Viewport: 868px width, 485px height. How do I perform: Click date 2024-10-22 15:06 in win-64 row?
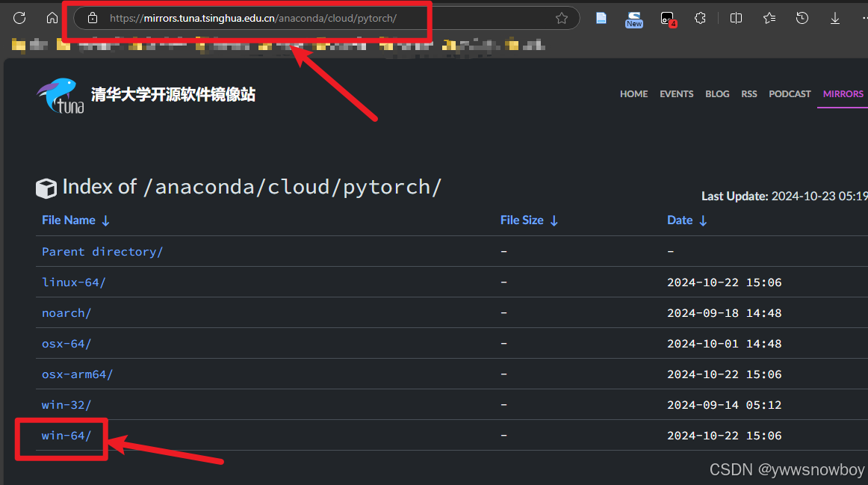[724, 436]
